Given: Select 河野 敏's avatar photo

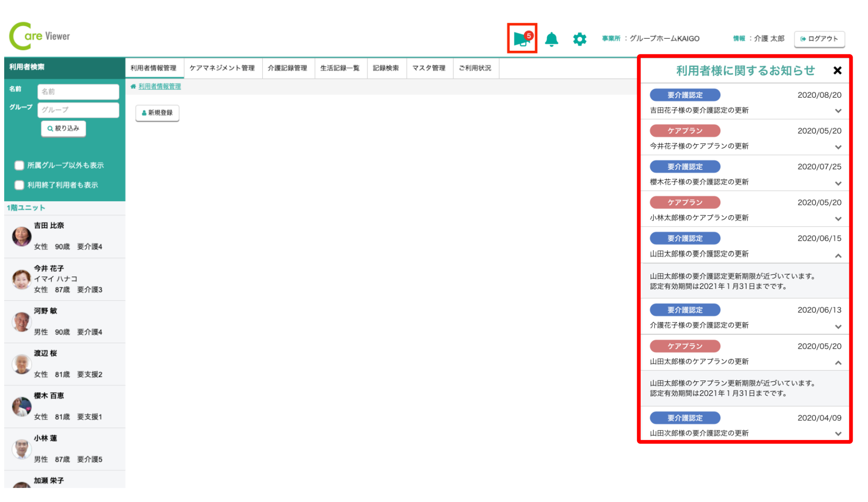Looking at the screenshot, I should (21, 321).
